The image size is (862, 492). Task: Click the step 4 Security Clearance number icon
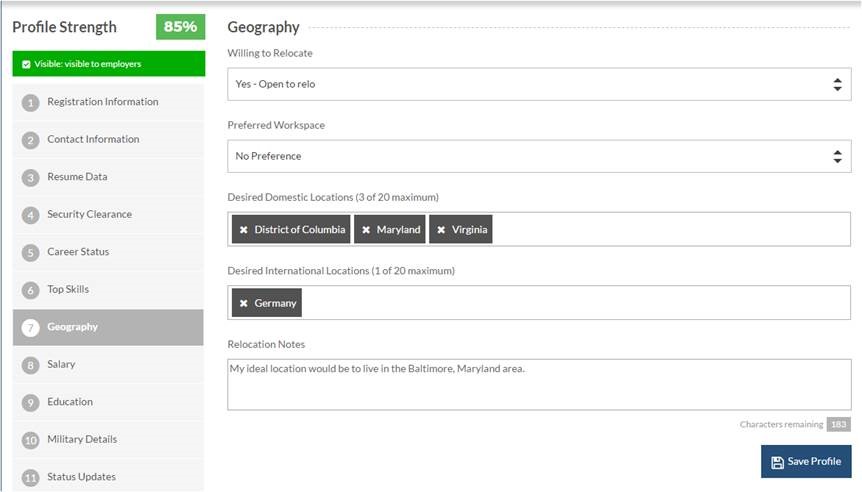click(x=30, y=215)
